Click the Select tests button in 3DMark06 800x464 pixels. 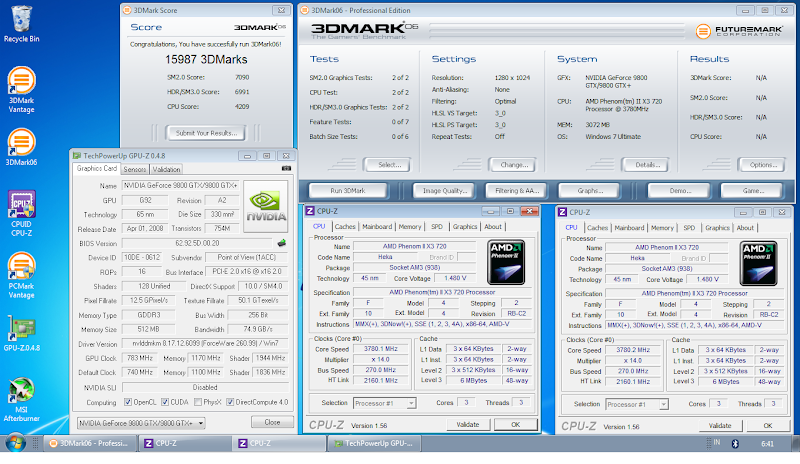[x=389, y=165]
